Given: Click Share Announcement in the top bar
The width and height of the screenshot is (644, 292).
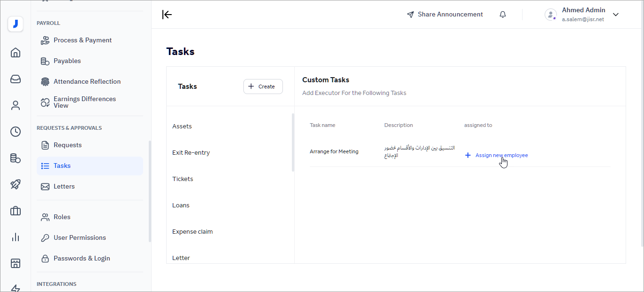Looking at the screenshot, I should click(x=444, y=14).
